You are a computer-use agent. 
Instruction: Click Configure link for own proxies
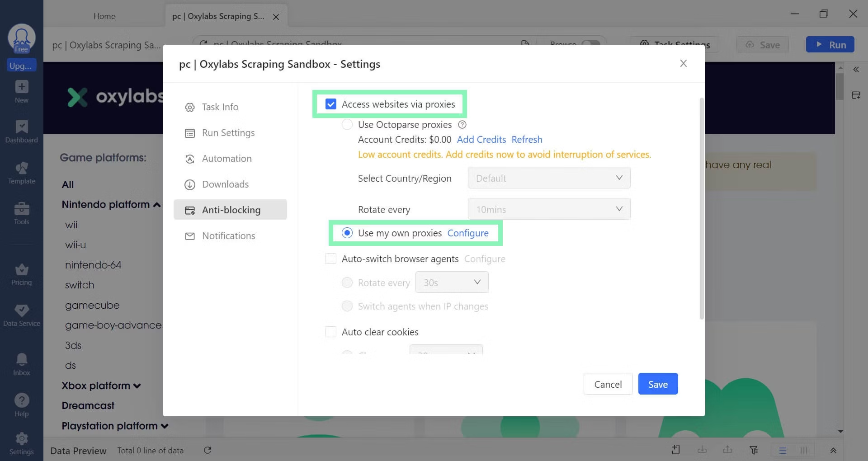(468, 233)
